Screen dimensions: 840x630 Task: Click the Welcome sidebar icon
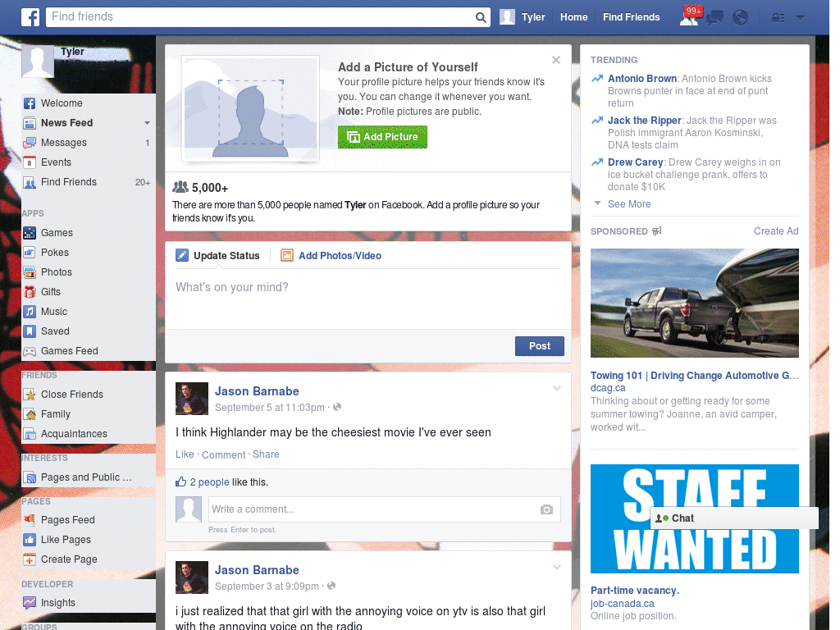coord(30,103)
